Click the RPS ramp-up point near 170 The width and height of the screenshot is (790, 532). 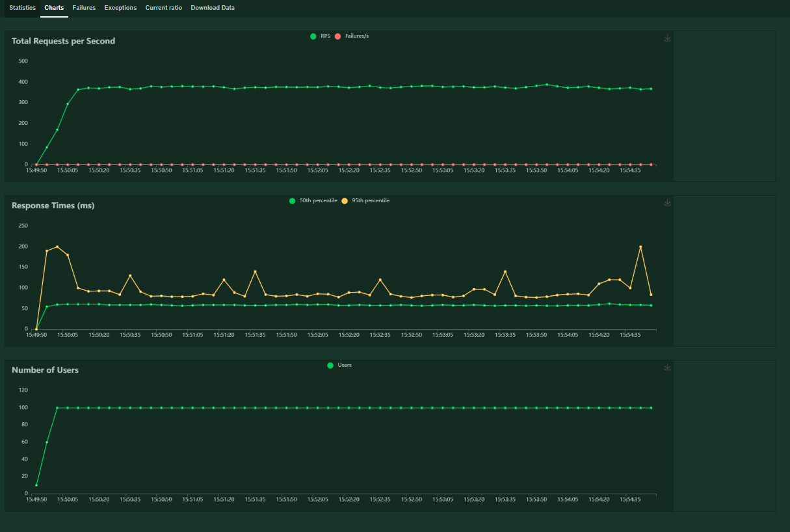coord(57,129)
